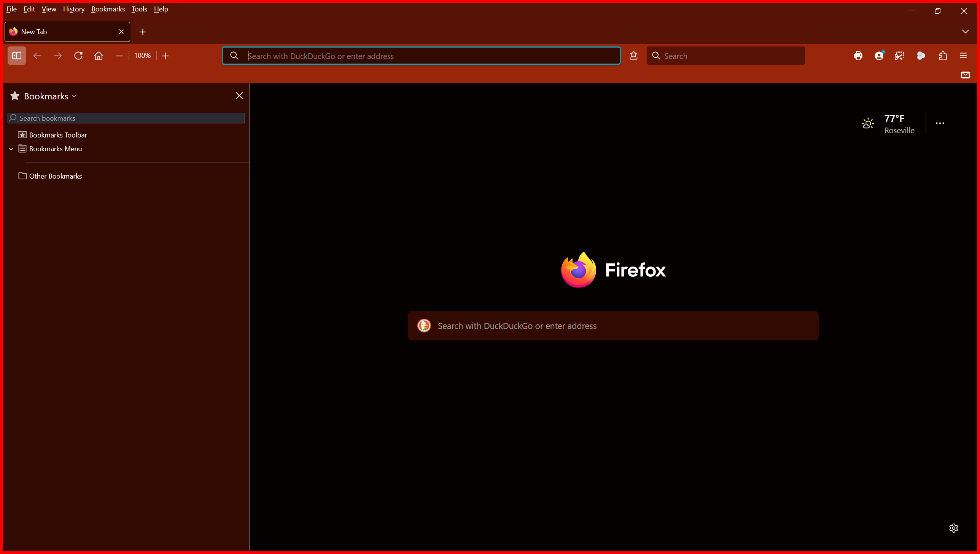Click the Print icon

[858, 56]
